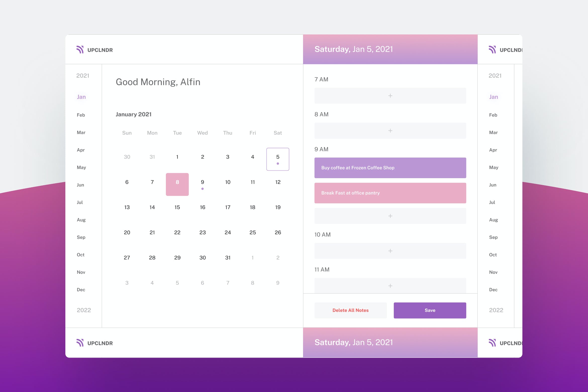Select January 5 on the calendar

click(277, 159)
